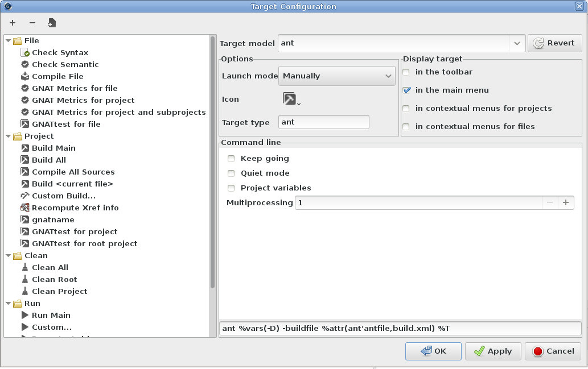588x369 pixels.
Task: Click the Apply button
Action: [x=493, y=351]
